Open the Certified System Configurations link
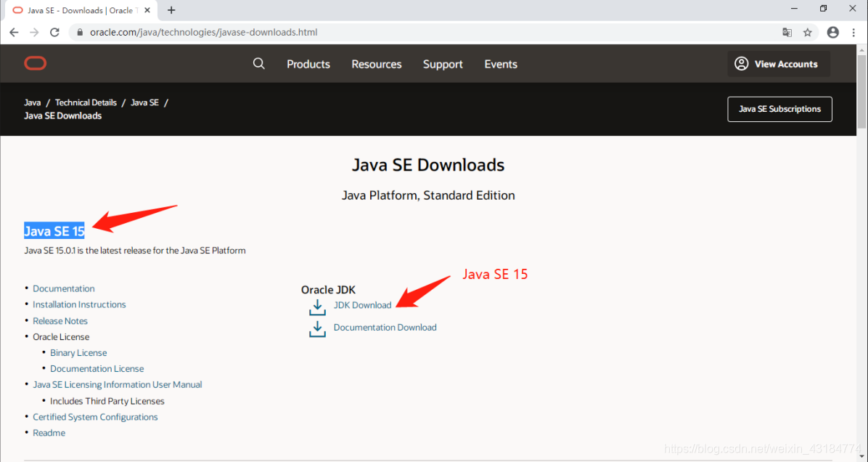The image size is (868, 462). tap(95, 417)
